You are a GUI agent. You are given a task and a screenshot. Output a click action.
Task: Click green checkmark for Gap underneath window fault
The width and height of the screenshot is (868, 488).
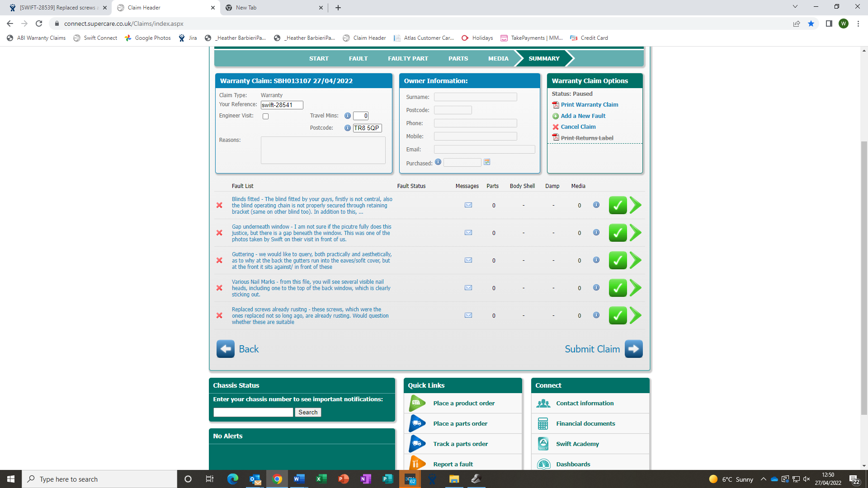(618, 233)
